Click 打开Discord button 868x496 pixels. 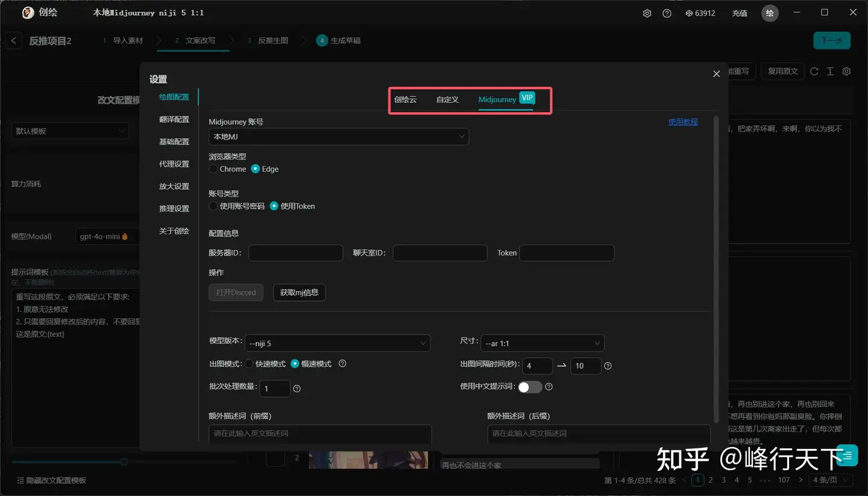236,292
